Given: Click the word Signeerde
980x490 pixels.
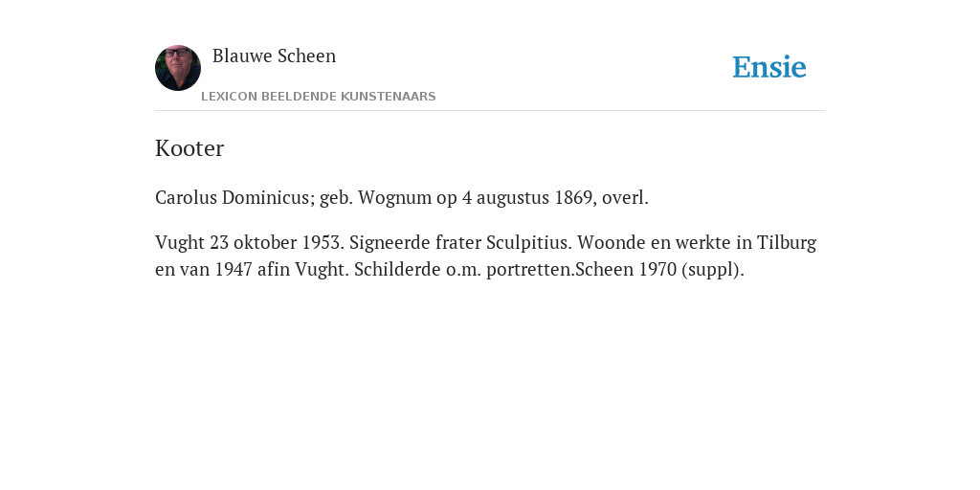Looking at the screenshot, I should [390, 242].
